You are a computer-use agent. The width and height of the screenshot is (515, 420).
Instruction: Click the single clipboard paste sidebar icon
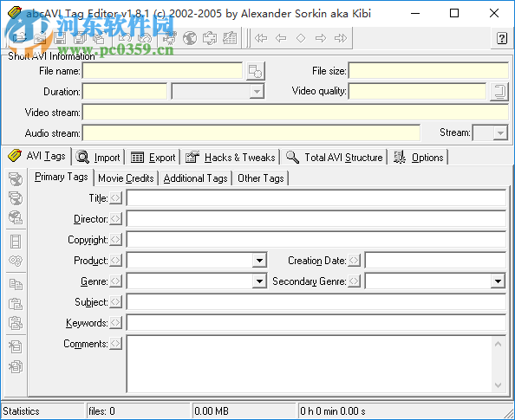[16, 304]
